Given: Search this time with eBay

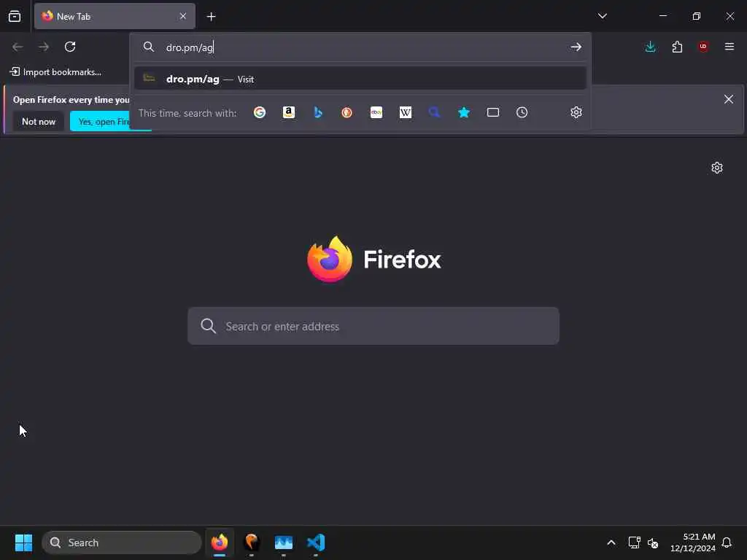Looking at the screenshot, I should (376, 112).
